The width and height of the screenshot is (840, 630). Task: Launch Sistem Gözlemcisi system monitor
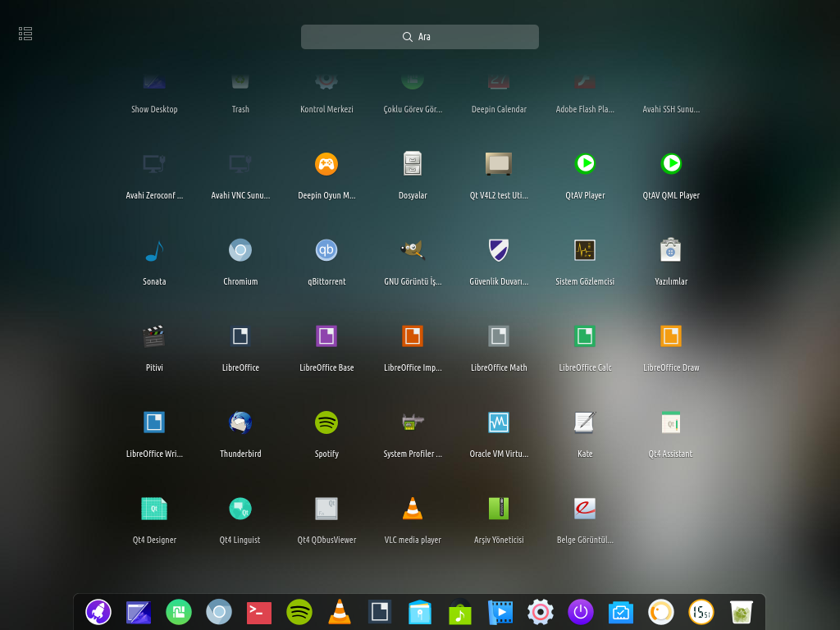pyautogui.click(x=585, y=250)
